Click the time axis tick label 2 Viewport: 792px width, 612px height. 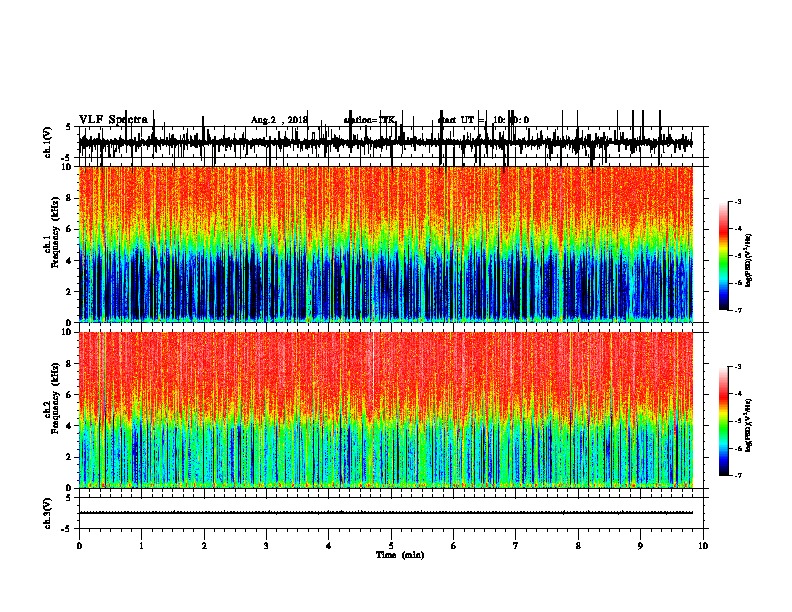(204, 546)
